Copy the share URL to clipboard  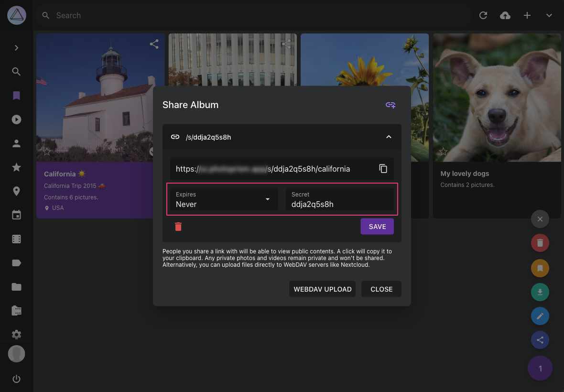pos(383,168)
